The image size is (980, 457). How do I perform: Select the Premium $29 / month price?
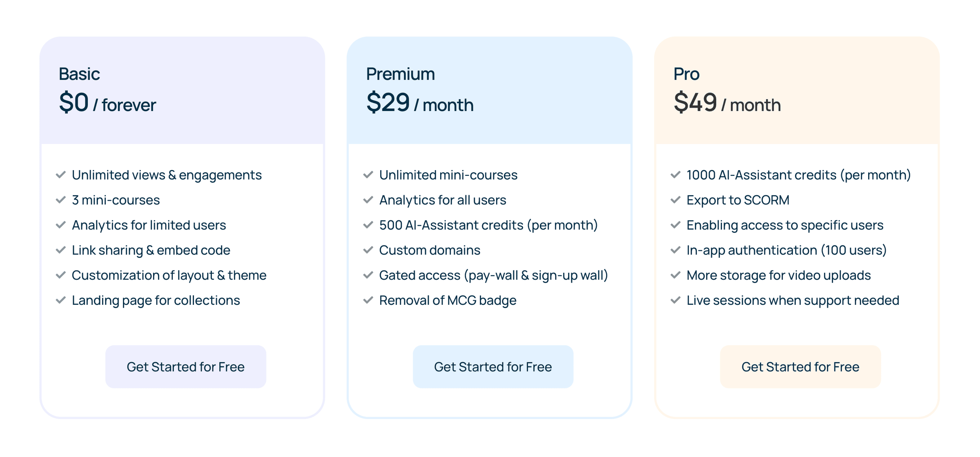420,102
